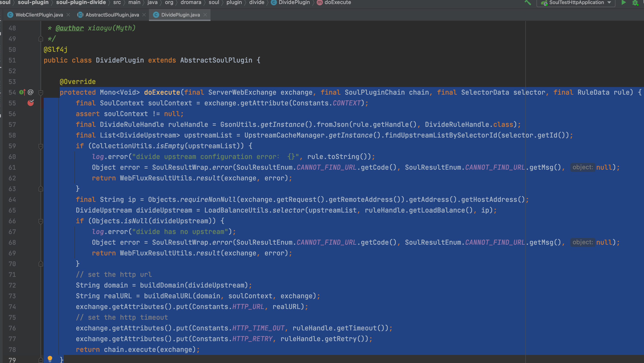Click AbstractSoulPlugin in the class declaration
The image size is (644, 363).
pyautogui.click(x=216, y=60)
